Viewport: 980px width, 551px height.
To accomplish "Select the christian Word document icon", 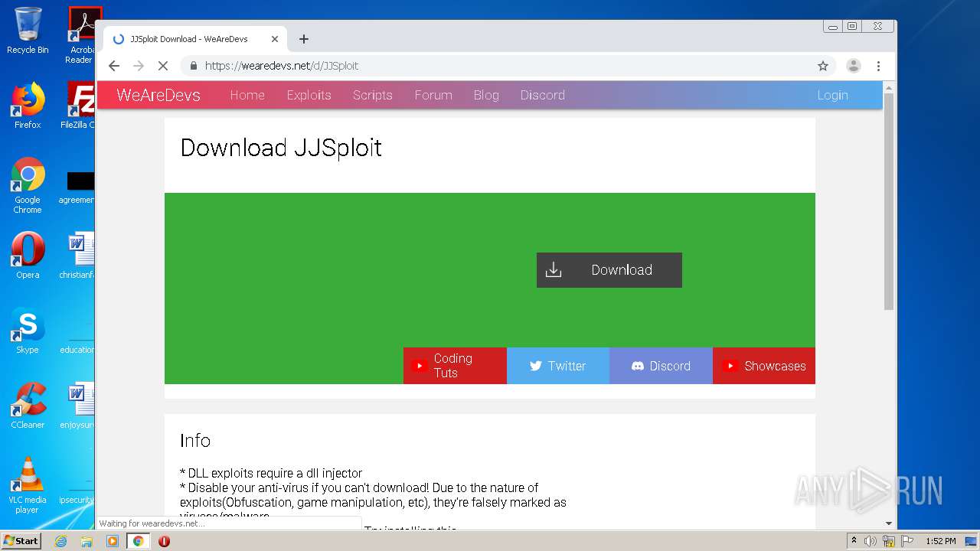I will [x=78, y=256].
